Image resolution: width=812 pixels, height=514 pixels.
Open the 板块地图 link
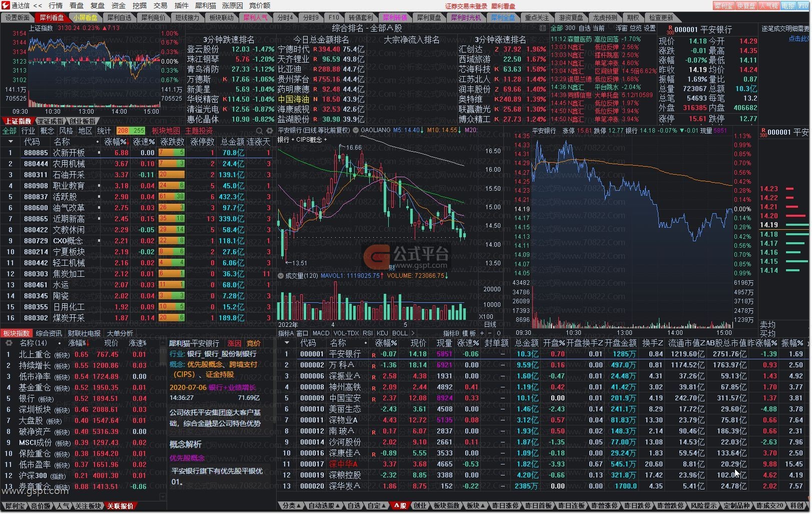coord(166,131)
